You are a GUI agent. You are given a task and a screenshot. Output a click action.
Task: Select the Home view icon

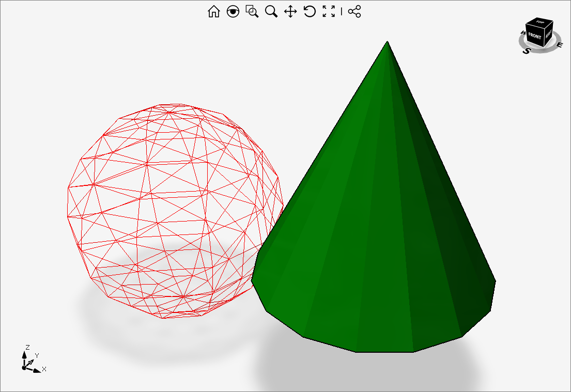pos(214,11)
